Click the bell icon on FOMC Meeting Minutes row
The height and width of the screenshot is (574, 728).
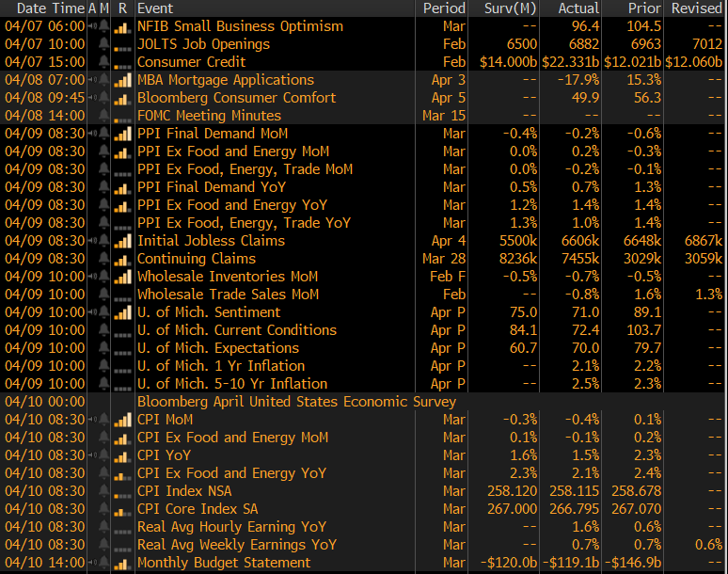click(104, 116)
